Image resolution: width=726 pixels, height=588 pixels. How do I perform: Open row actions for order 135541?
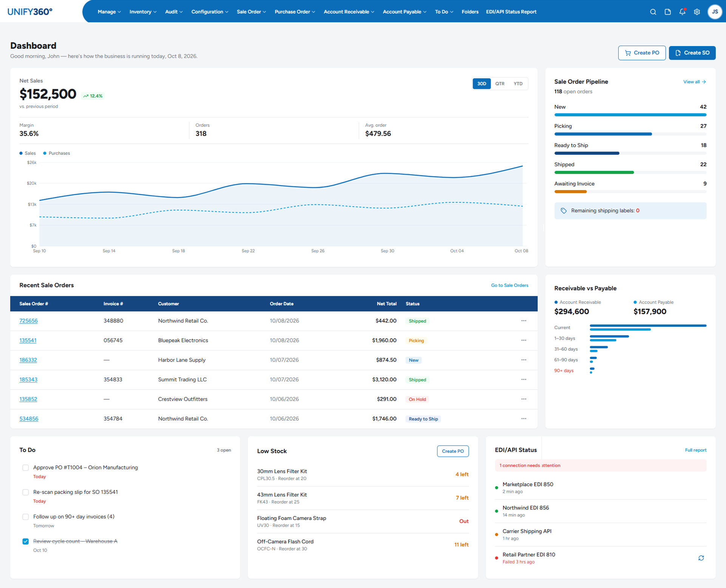point(524,340)
